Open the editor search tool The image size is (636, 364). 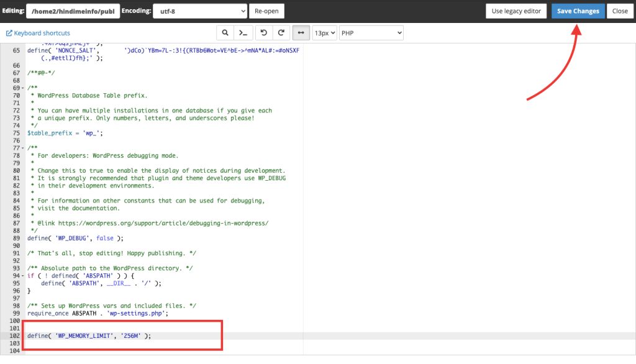[224, 32]
